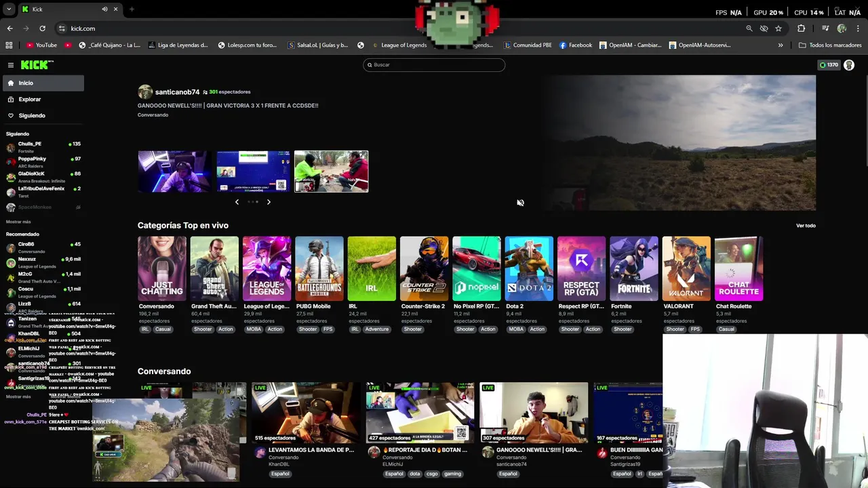Open the santicanob74 channel name in featured header
Screen dimensions: 868x488
pos(177,92)
